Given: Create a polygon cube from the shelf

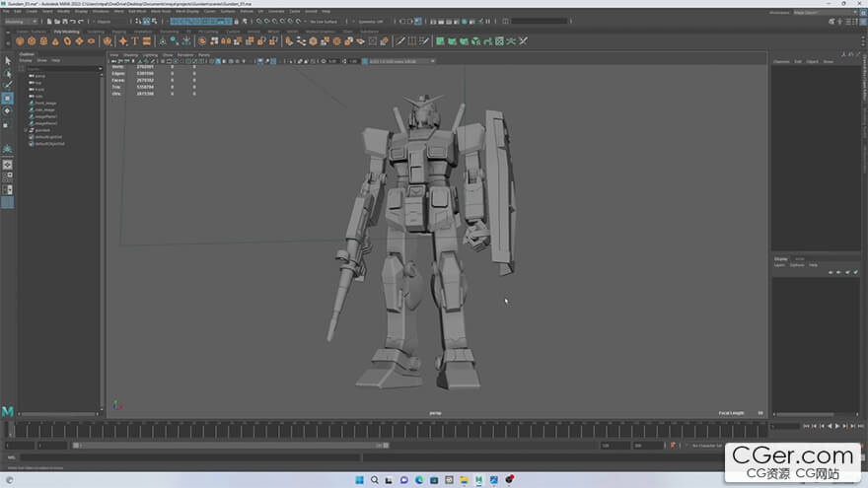Looking at the screenshot, I should point(32,41).
